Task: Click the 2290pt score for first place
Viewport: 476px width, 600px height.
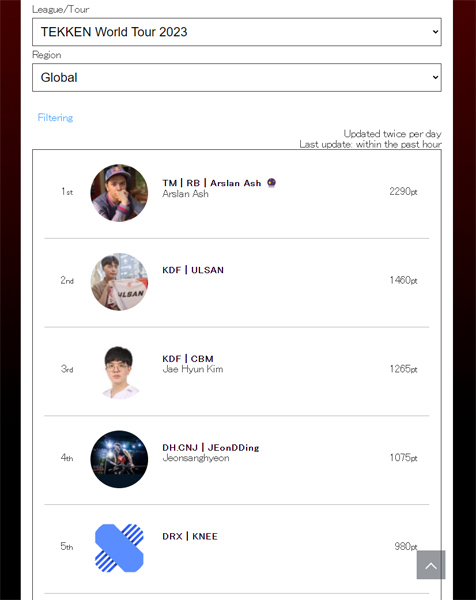Action: coord(403,191)
